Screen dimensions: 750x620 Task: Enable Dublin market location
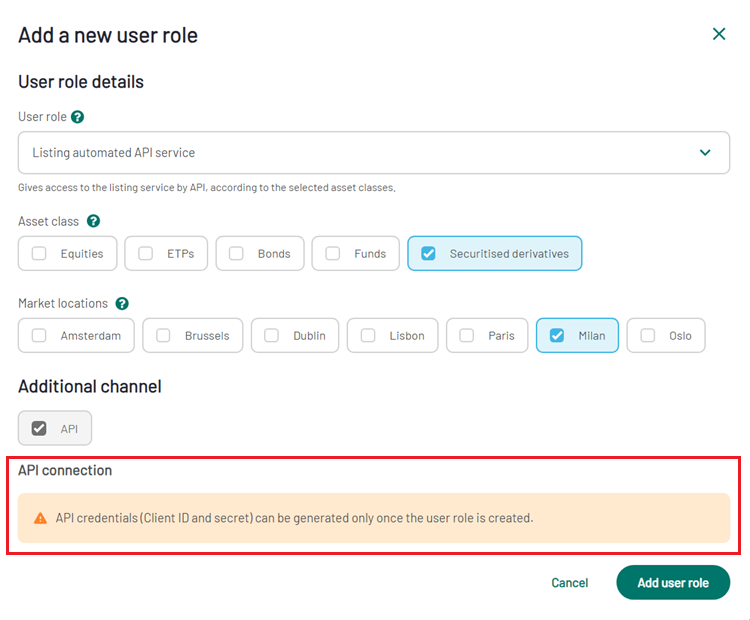point(272,336)
